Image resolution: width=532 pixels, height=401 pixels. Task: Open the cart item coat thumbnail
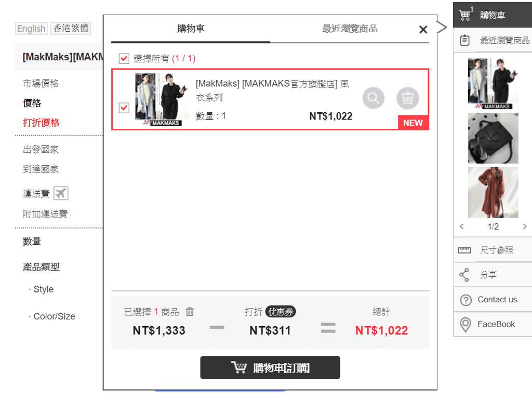click(162, 99)
